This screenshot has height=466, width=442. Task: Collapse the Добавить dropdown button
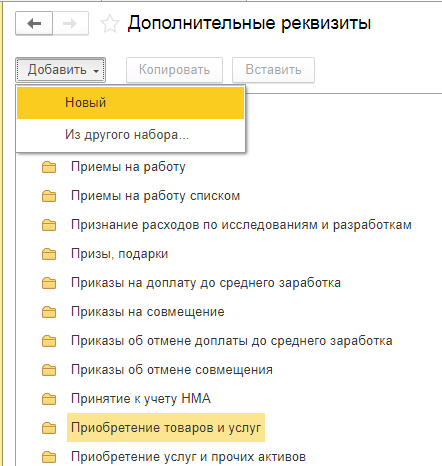[x=60, y=70]
